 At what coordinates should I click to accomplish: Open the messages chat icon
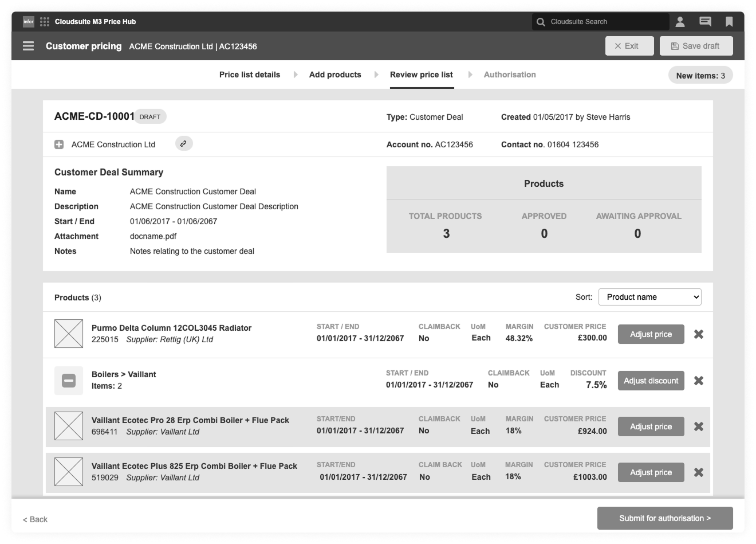click(706, 22)
